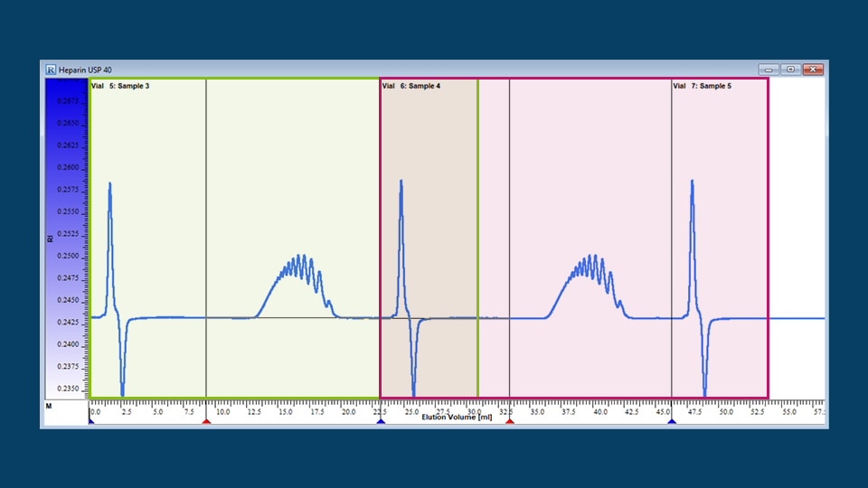Close the Heparin USP 40 window
868x488 pixels.
point(814,70)
